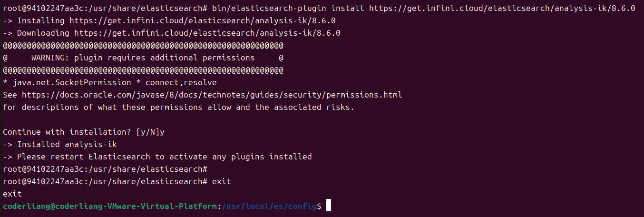
Task: Click the get.infini.cloud URL in install command
Action: (x=502, y=9)
